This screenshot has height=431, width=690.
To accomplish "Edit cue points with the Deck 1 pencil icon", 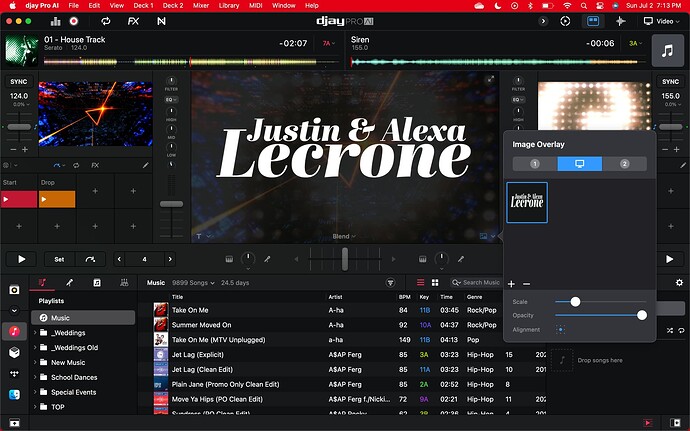I will [146, 166].
